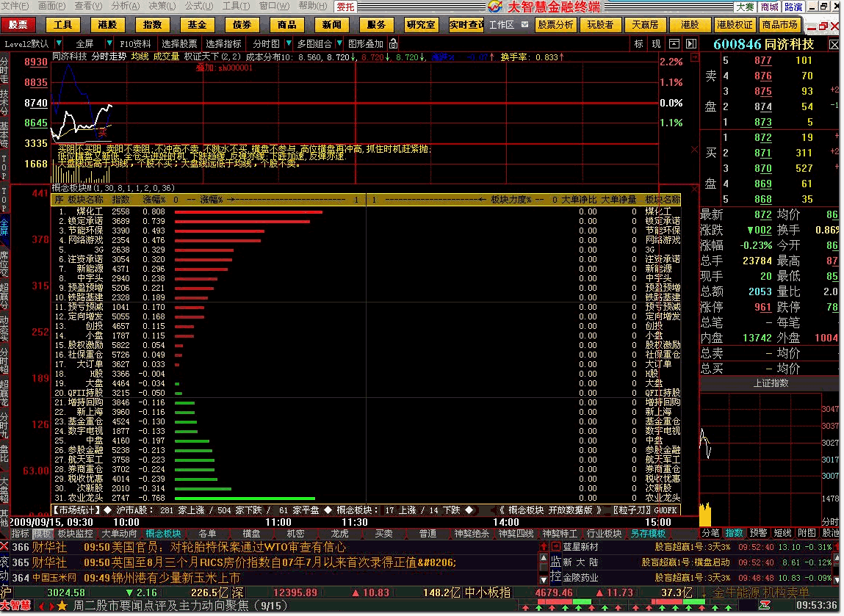Click the 大智慧 logo icon in title bar
Image resolution: width=844 pixels, height=616 pixels.
[495, 7]
